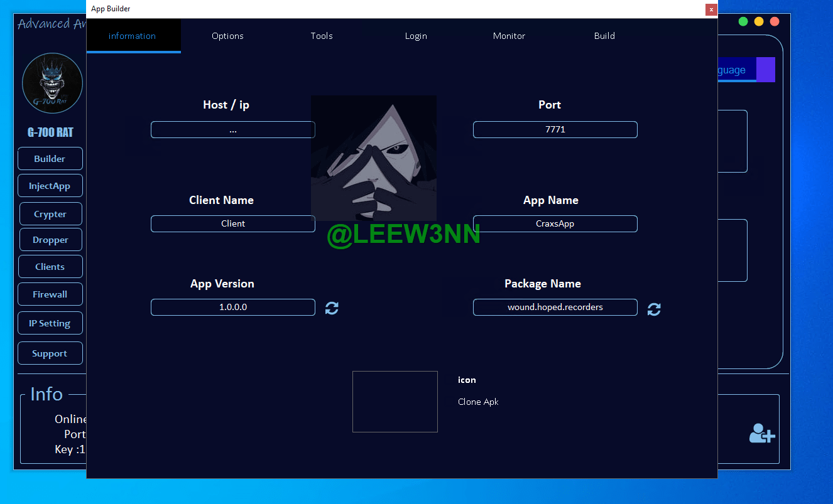
Task: Go to the Monitor tab
Action: tap(509, 36)
